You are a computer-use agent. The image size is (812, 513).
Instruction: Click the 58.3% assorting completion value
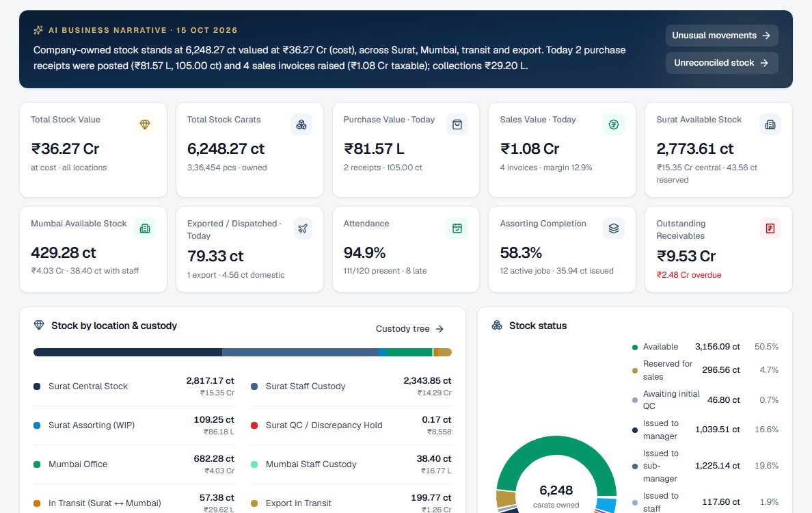tap(521, 253)
